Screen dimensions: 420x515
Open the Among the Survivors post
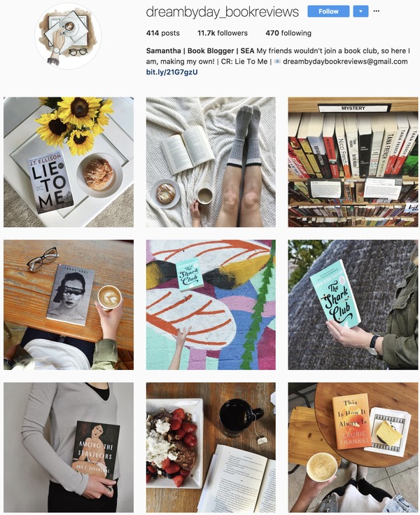pyautogui.click(x=69, y=447)
